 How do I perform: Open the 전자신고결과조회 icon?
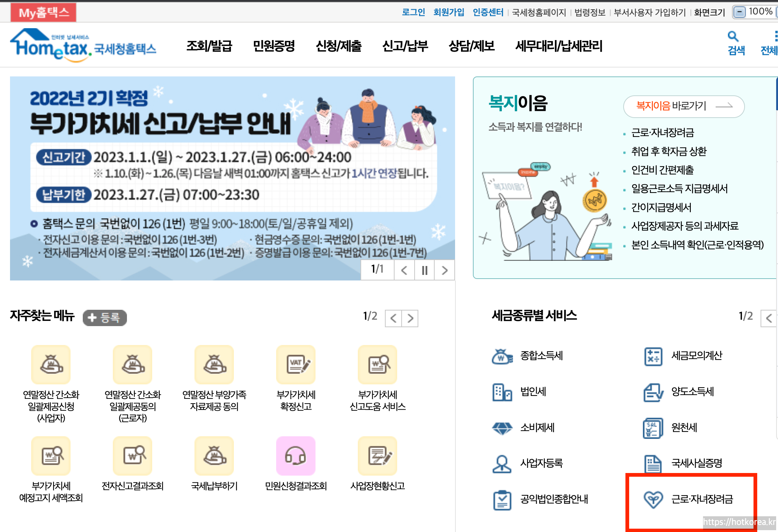(x=133, y=456)
